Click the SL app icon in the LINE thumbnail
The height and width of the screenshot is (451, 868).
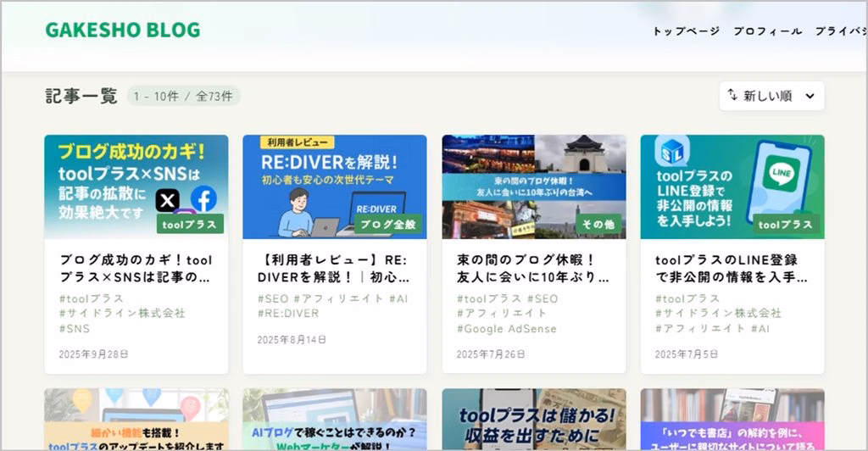(672, 152)
